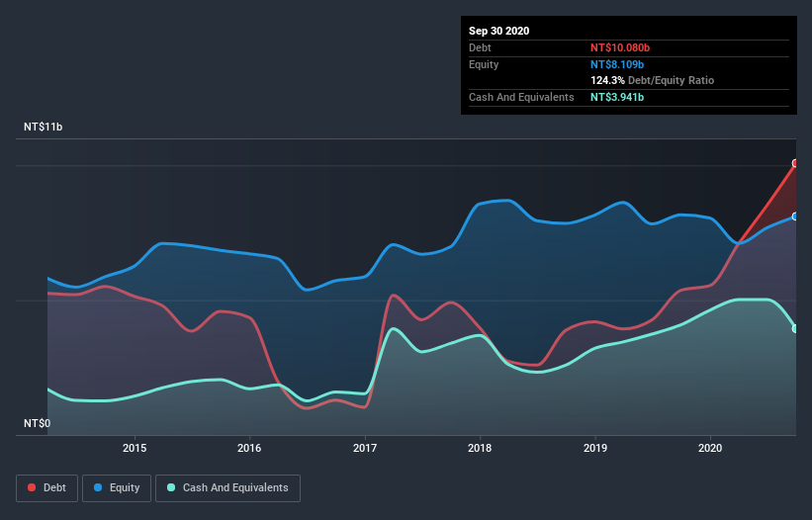This screenshot has height=520, width=812.
Task: Click the NT$3.941b cash value
Action: pyautogui.click(x=617, y=97)
